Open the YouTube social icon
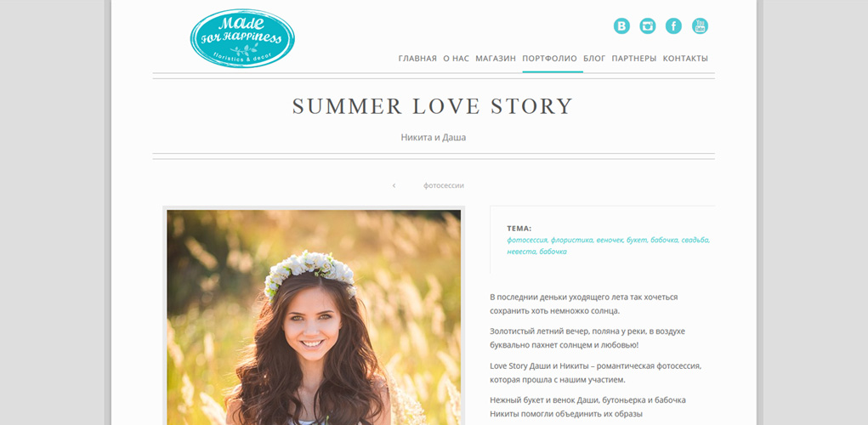The image size is (868, 425). (700, 26)
